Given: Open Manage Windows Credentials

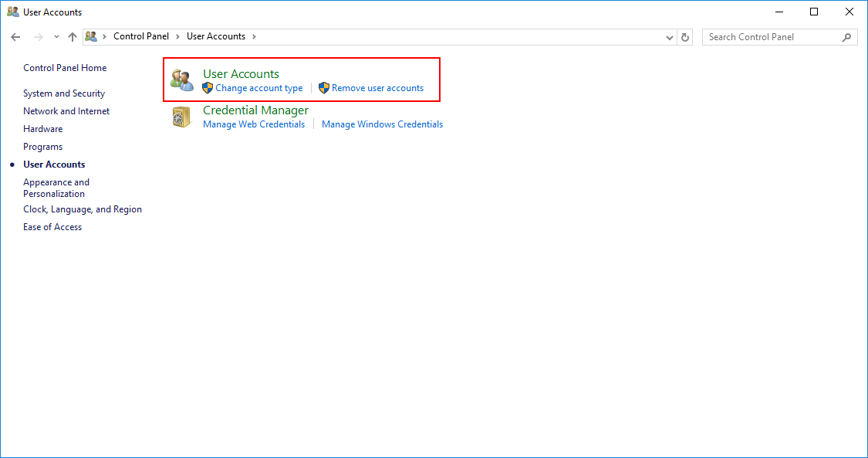Looking at the screenshot, I should click(x=382, y=124).
